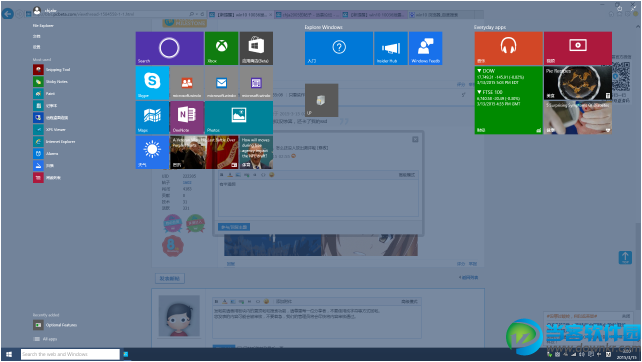Open the Settings link above Most used
The image size is (642, 362).
[x=36, y=47]
